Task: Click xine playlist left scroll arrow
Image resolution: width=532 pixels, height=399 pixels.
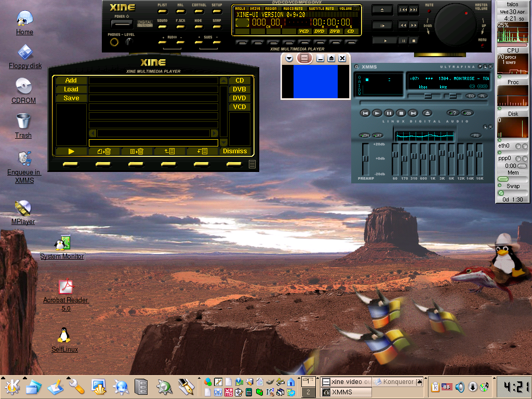Action: click(92, 134)
